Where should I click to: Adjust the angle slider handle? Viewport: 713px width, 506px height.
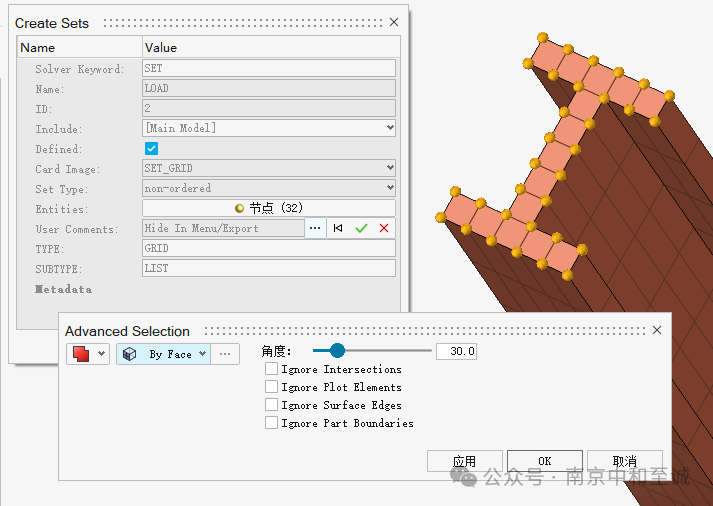337,351
